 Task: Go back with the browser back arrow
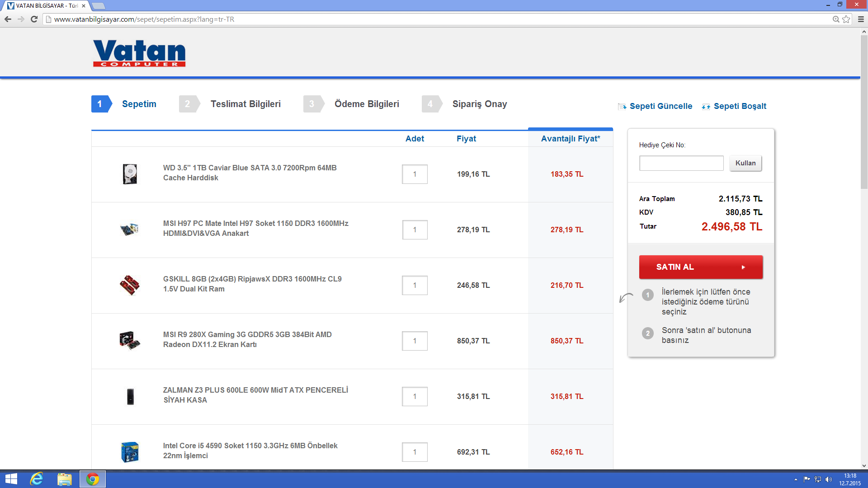click(8, 19)
